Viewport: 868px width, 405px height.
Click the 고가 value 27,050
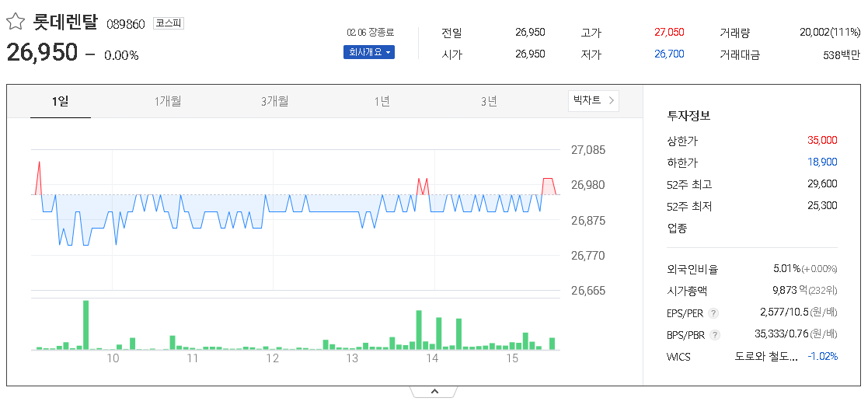669,32
